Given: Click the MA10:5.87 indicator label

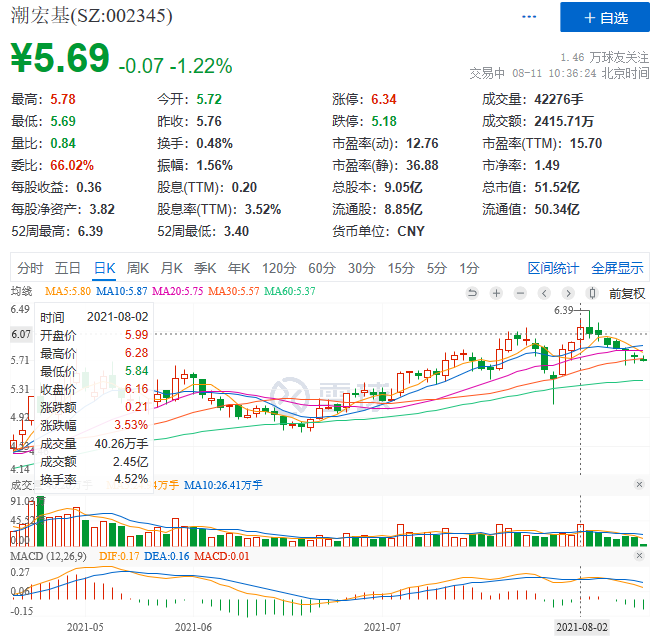Looking at the screenshot, I should pos(121,291).
